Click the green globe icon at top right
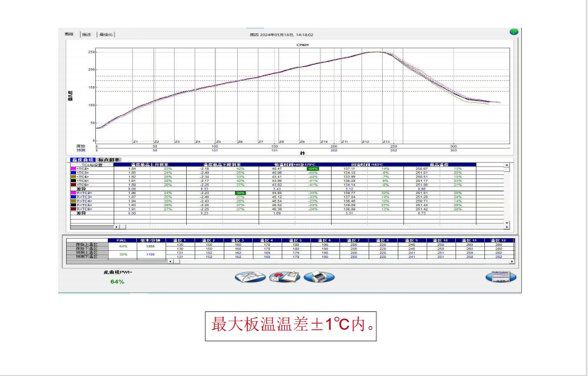 (513, 32)
